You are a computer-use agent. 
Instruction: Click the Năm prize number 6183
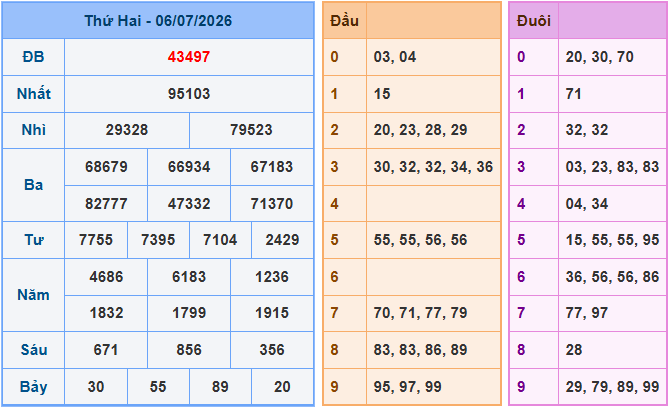[x=189, y=277]
